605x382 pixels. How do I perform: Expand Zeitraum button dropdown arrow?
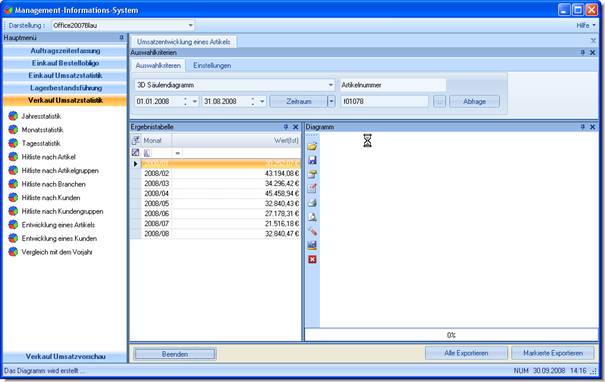tap(331, 101)
